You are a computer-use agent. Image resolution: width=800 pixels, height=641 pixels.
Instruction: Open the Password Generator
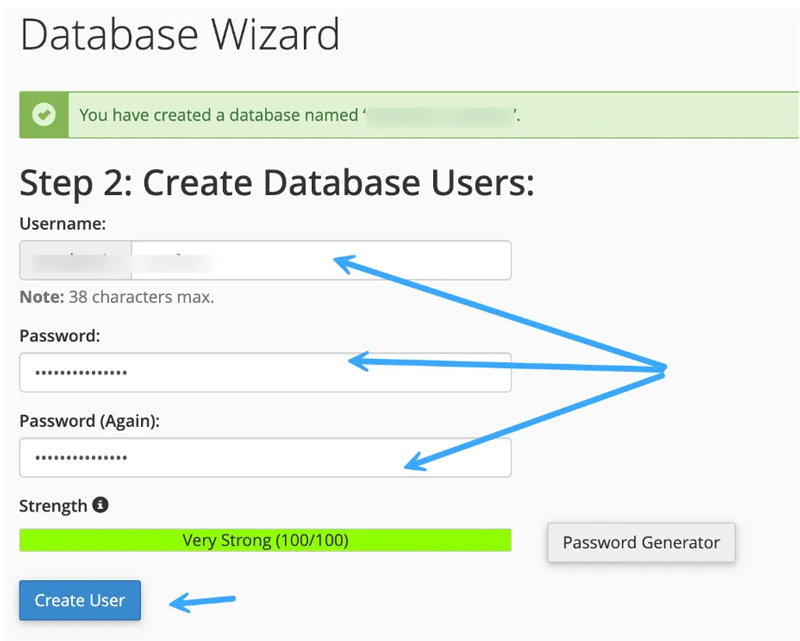(641, 542)
